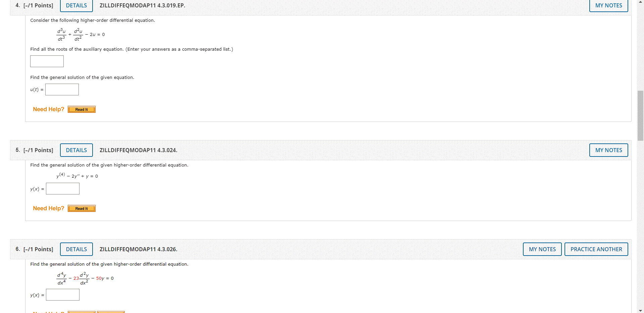This screenshot has width=644, height=313.
Task: Click Read It button for question 4
Action: (82, 109)
